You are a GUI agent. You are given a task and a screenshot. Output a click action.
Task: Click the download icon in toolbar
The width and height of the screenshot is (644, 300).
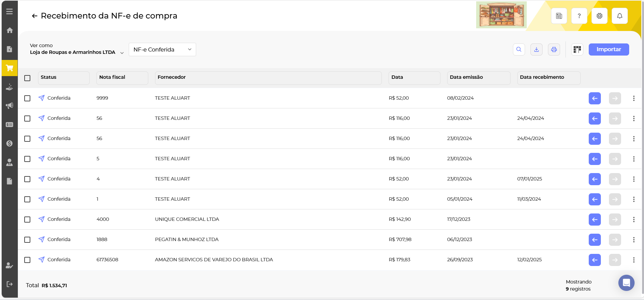(536, 49)
